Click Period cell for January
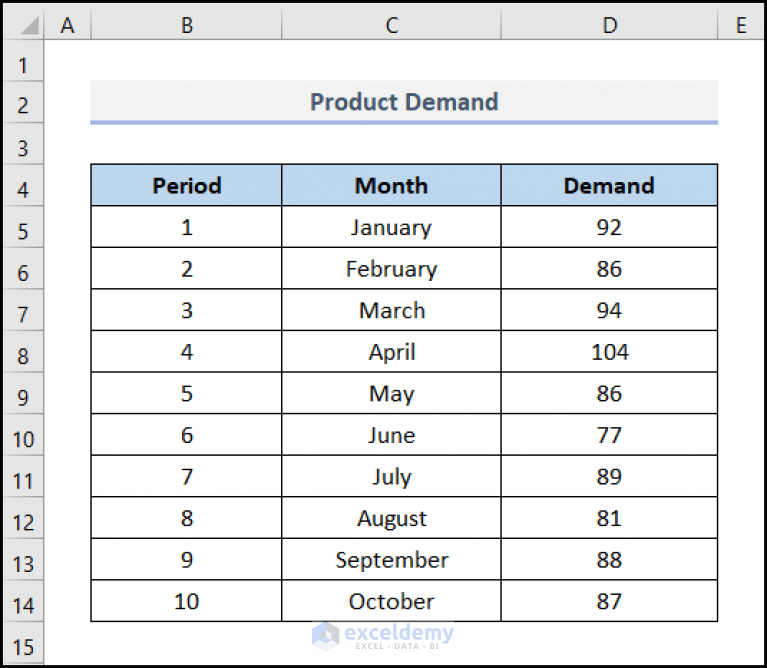767x668 pixels. [x=186, y=227]
